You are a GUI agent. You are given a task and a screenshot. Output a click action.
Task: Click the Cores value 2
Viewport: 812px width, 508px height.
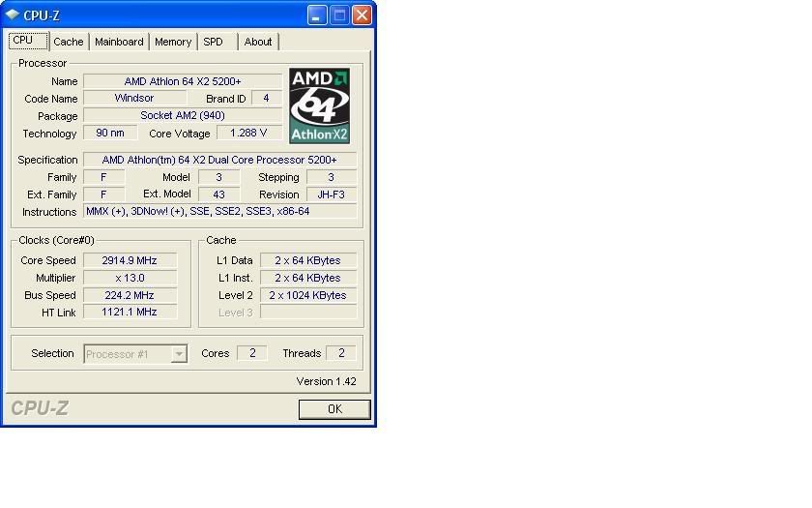252,353
